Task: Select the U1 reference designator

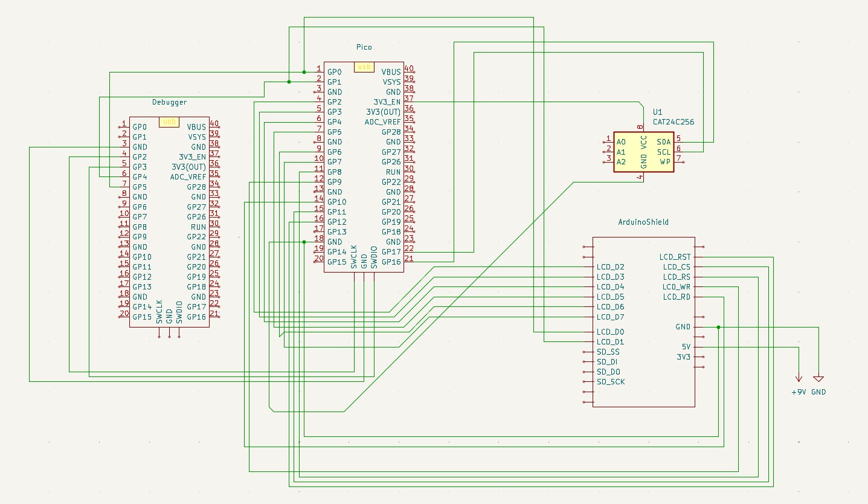Action: pyautogui.click(x=657, y=112)
